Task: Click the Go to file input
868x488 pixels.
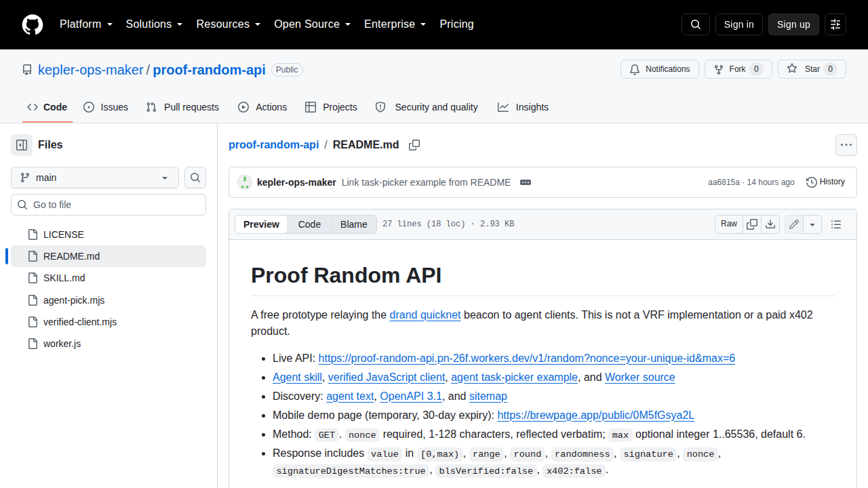Action: [108, 205]
